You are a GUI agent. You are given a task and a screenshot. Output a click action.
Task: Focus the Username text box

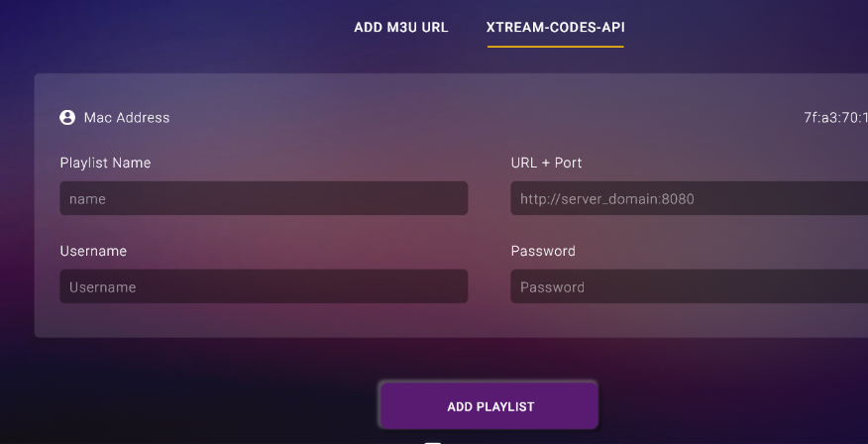click(x=264, y=286)
